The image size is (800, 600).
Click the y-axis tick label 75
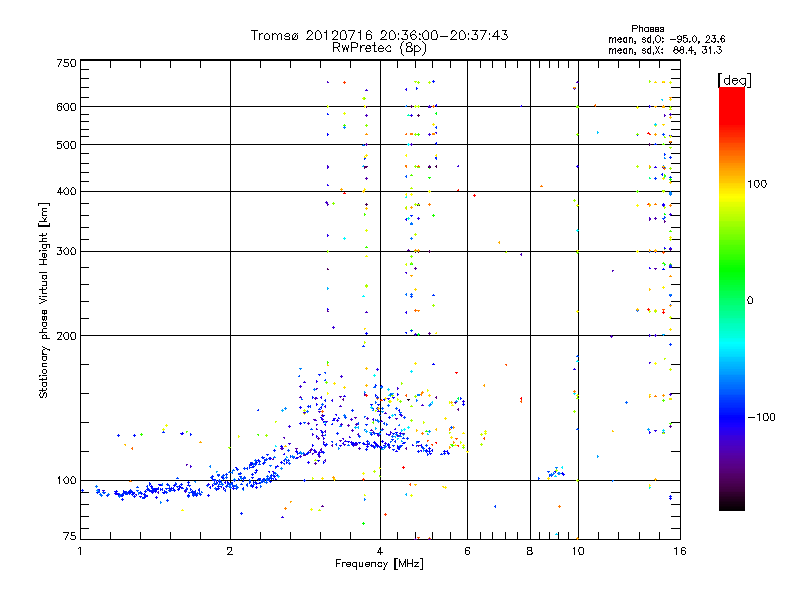[70, 536]
